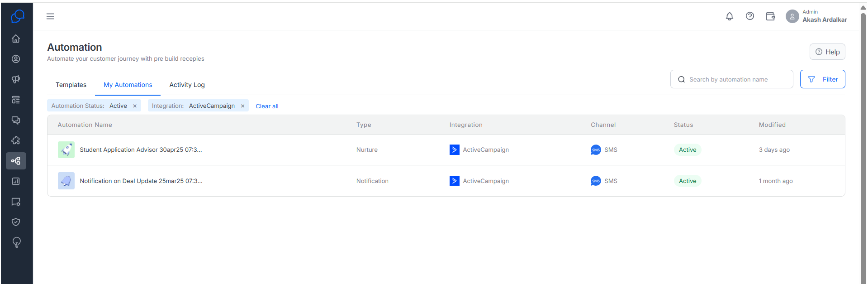Click the Notification on Deal Update thumbnail
Screen dimensions: 868x285
pos(66,181)
